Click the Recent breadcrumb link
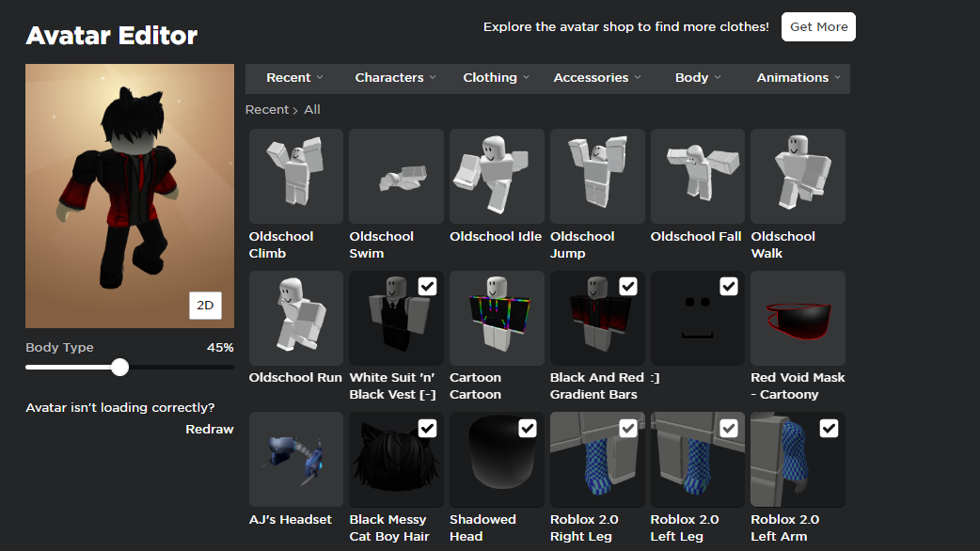980x551 pixels. point(267,110)
